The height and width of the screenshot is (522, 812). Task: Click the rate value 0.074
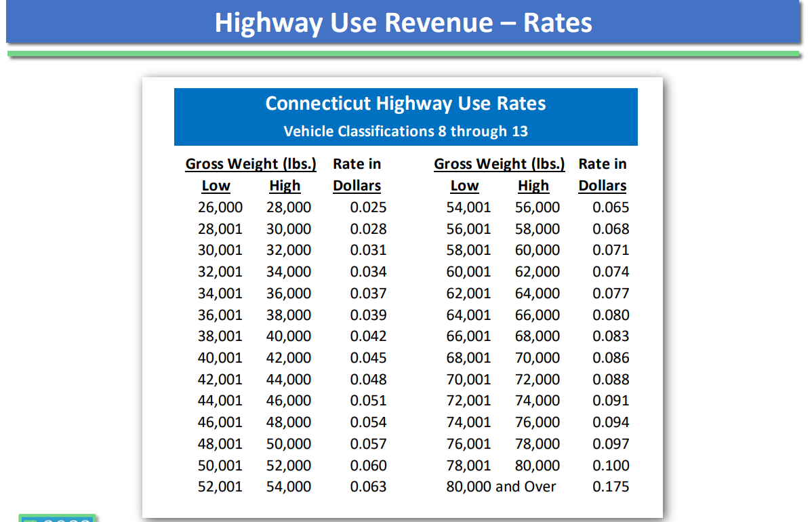(611, 272)
